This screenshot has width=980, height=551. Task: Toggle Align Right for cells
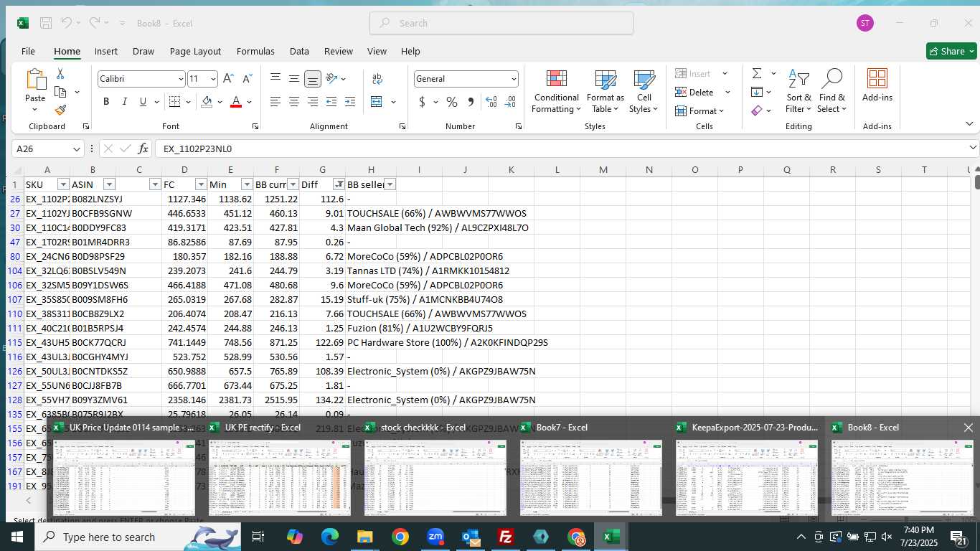pos(313,102)
